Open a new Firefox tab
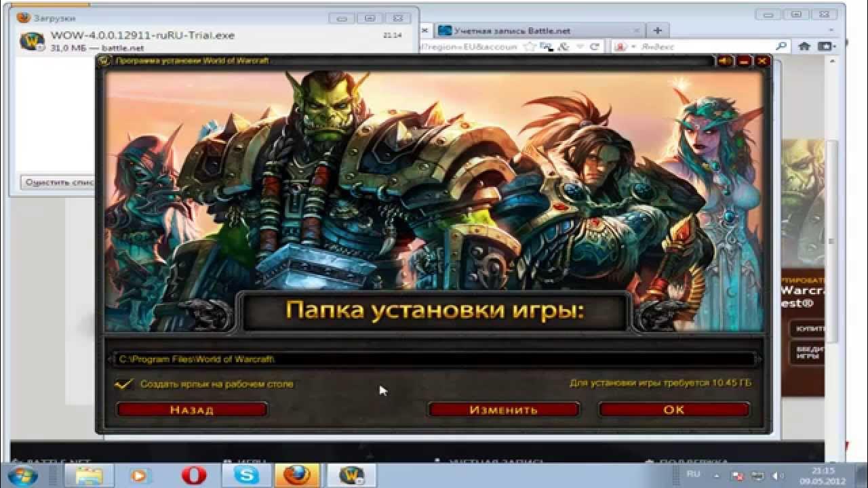 tap(657, 30)
